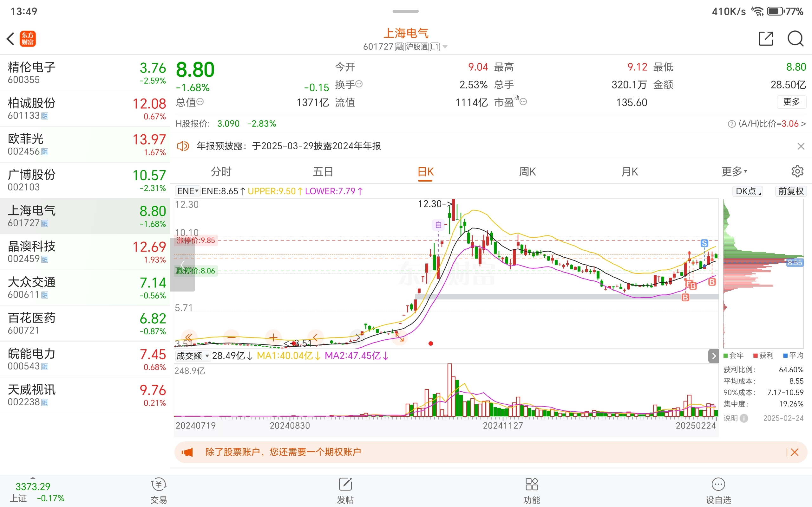Open the 成交额 volume indicator dropdown

[x=193, y=356]
